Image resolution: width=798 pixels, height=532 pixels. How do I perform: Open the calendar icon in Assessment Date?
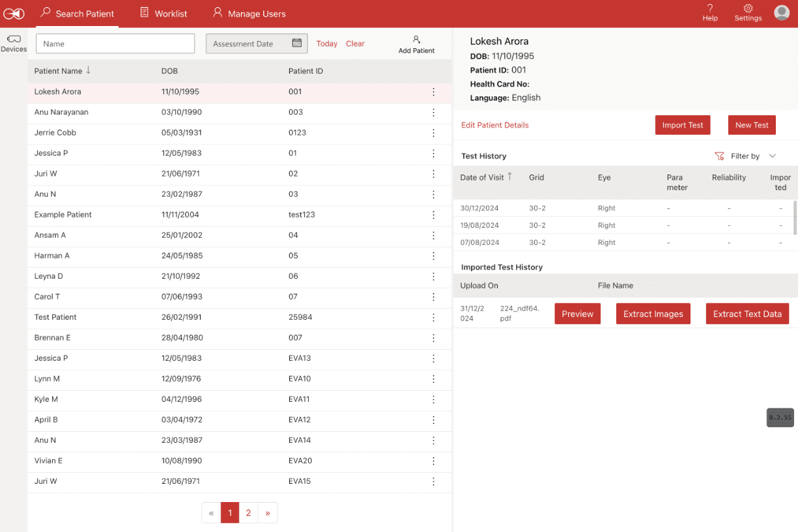tap(297, 44)
